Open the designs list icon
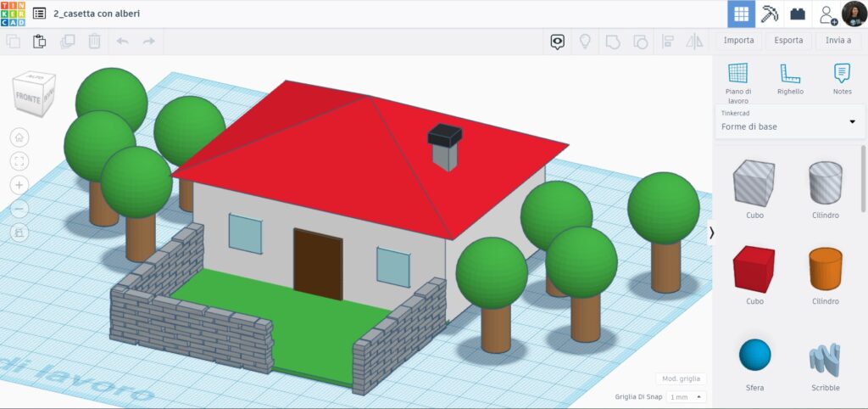Image resolution: width=868 pixels, height=409 pixels. click(x=40, y=14)
